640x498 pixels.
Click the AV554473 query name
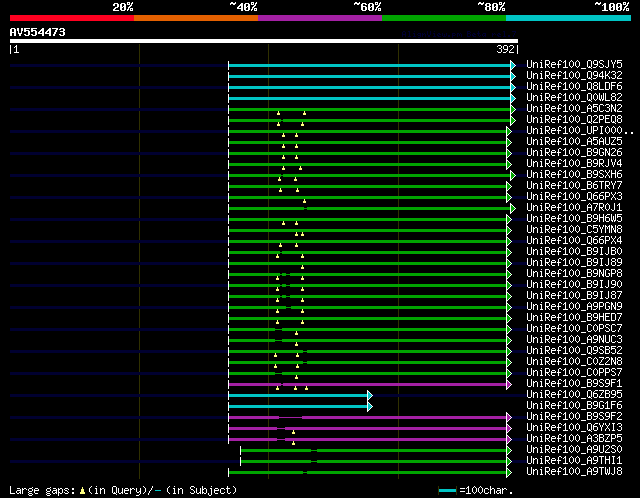pos(38,32)
